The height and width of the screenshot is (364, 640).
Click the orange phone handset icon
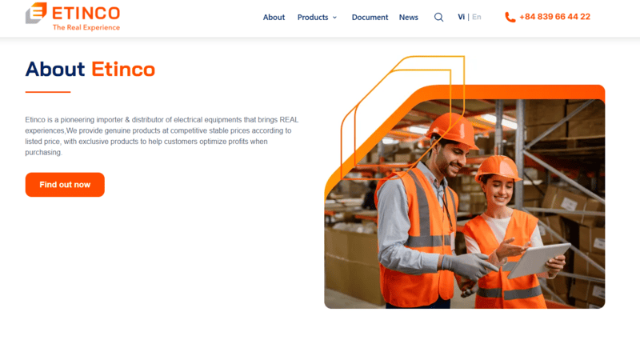[x=510, y=17]
